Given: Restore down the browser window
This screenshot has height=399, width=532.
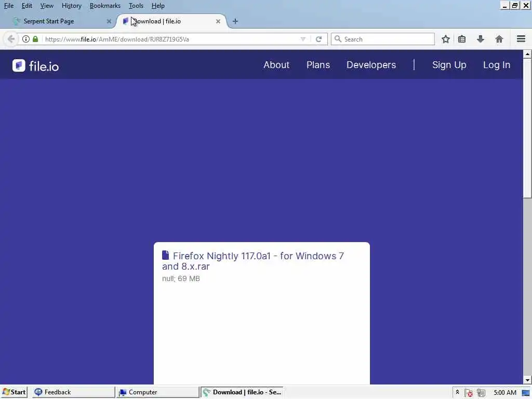Looking at the screenshot, I should [515, 5].
